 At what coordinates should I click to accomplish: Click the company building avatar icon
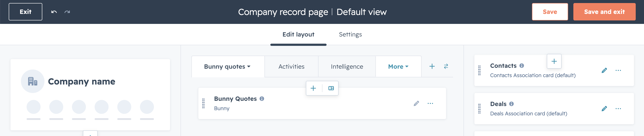point(32,81)
